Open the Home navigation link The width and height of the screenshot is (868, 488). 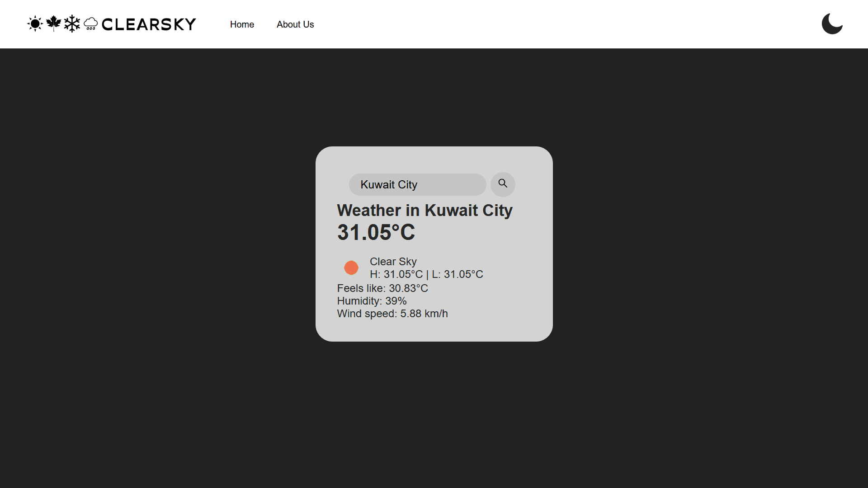(242, 24)
